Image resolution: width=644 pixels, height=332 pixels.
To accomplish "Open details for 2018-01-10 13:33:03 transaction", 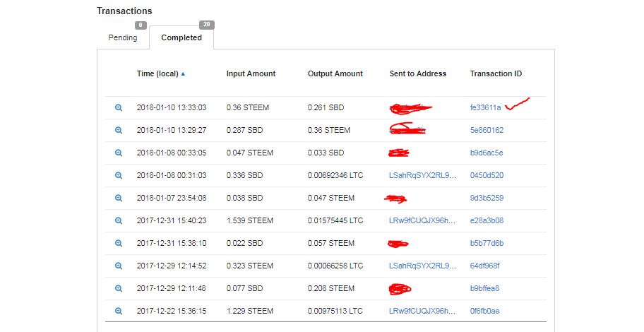I will click(x=119, y=107).
